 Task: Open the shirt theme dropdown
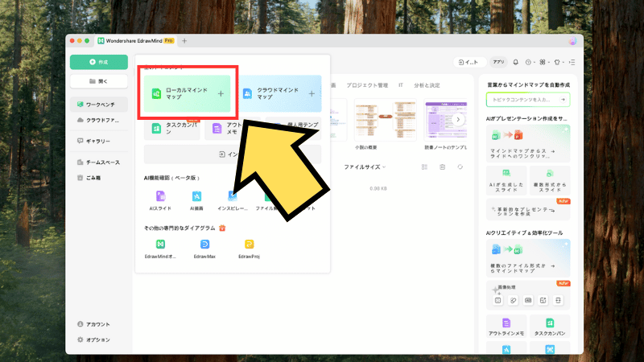559,62
